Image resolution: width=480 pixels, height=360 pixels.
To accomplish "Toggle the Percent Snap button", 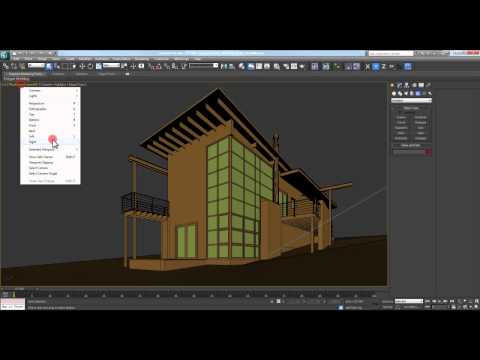I will point(168,67).
